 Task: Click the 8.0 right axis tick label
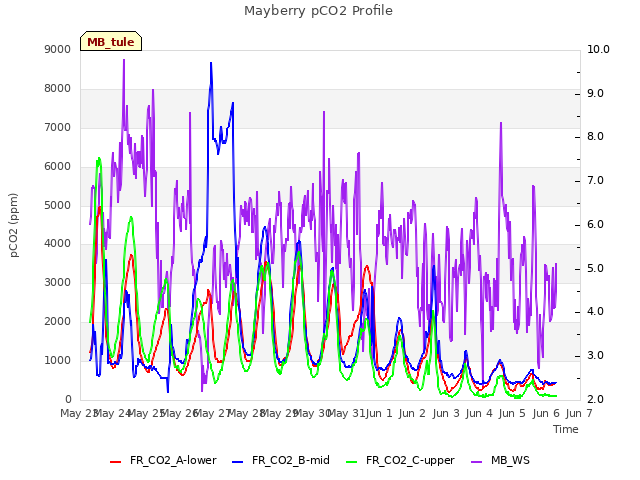coord(595,136)
